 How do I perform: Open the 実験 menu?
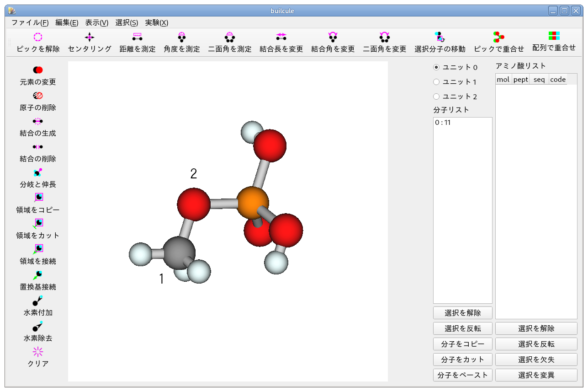[x=156, y=22]
